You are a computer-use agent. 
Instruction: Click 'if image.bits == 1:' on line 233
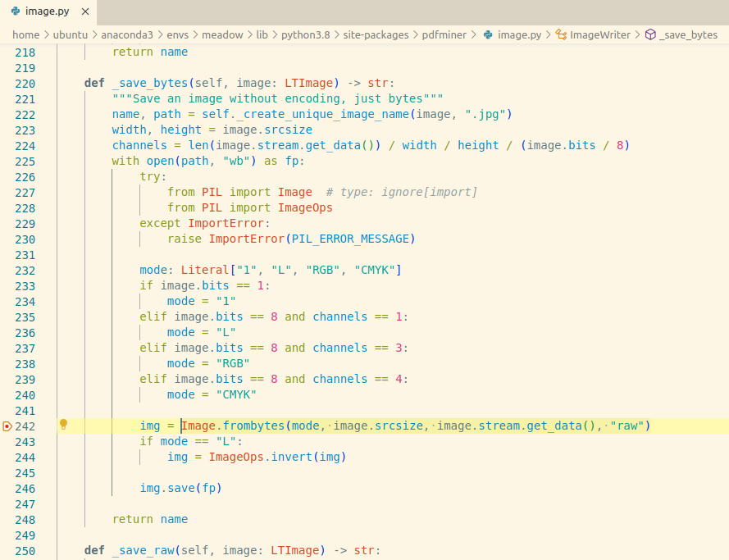205,285
